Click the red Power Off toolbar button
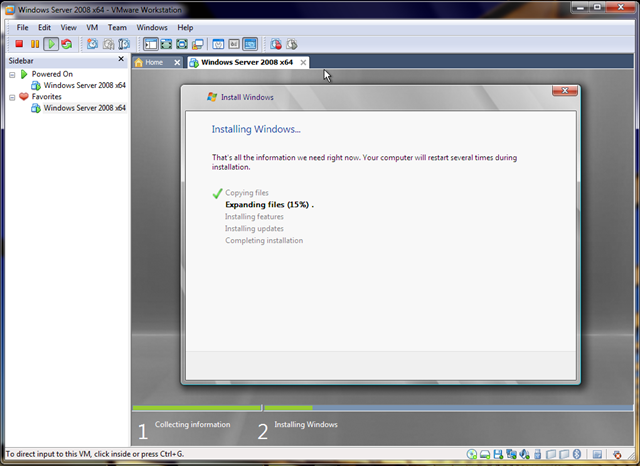 point(19,44)
